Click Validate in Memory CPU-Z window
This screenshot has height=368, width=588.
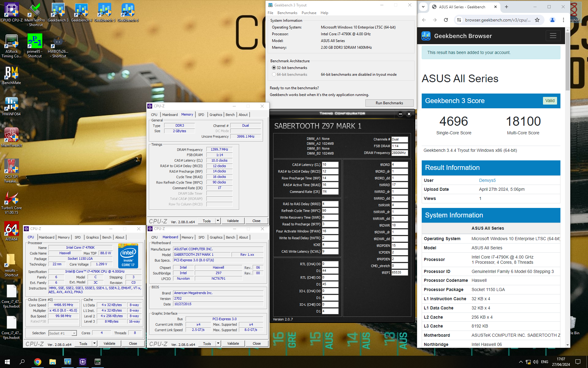(x=233, y=221)
